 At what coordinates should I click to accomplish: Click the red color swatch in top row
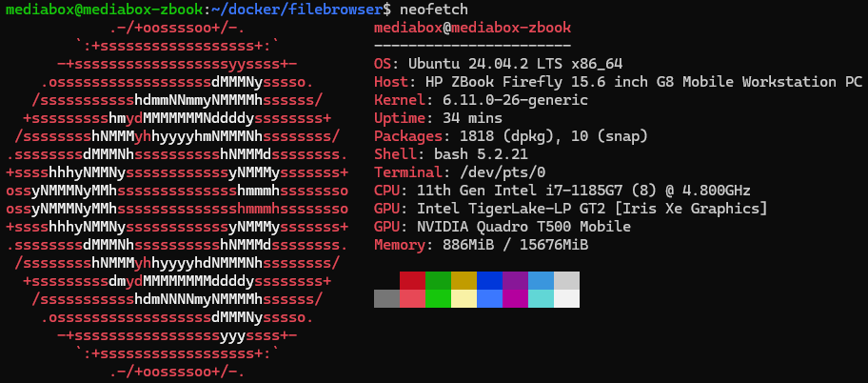(412, 280)
